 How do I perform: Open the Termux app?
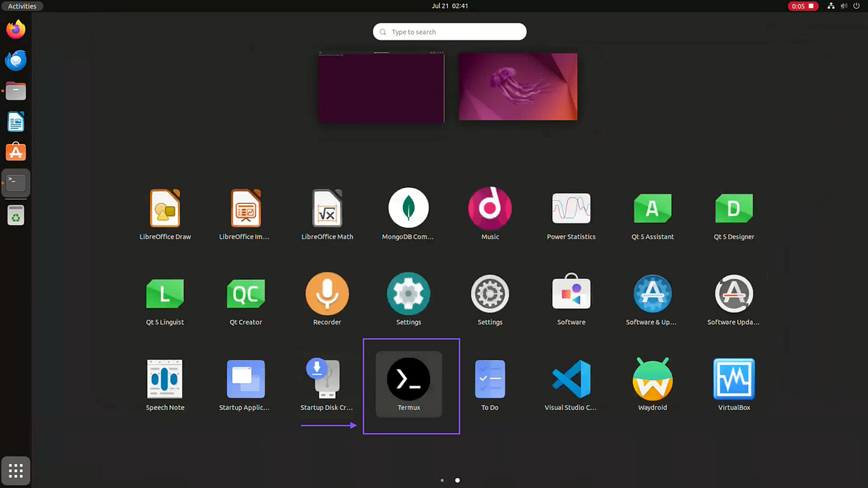point(409,378)
